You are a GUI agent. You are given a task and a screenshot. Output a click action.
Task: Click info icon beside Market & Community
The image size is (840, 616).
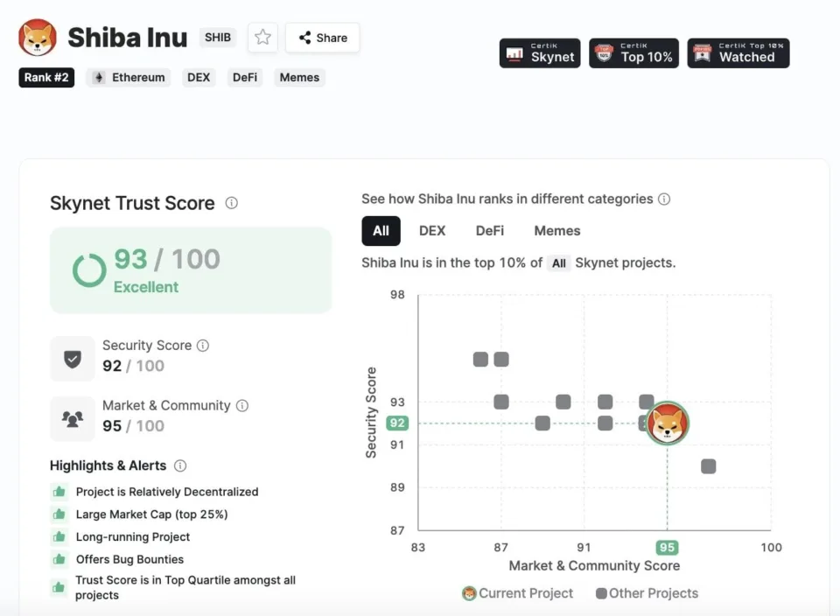click(242, 406)
